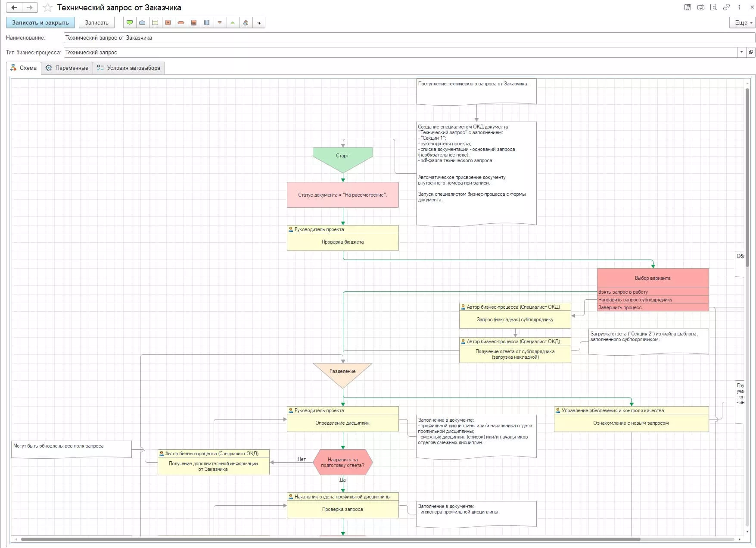Click the green start point toolbar icon

(x=129, y=22)
